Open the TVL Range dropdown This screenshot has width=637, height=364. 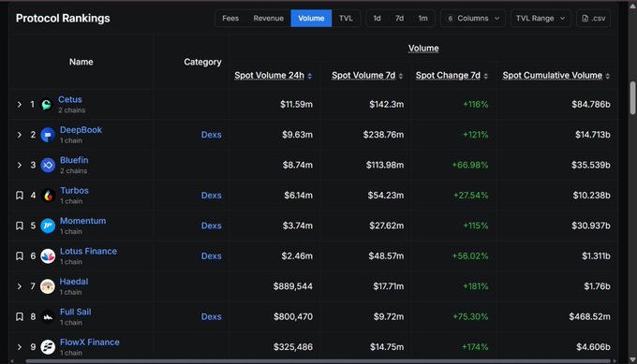click(541, 19)
